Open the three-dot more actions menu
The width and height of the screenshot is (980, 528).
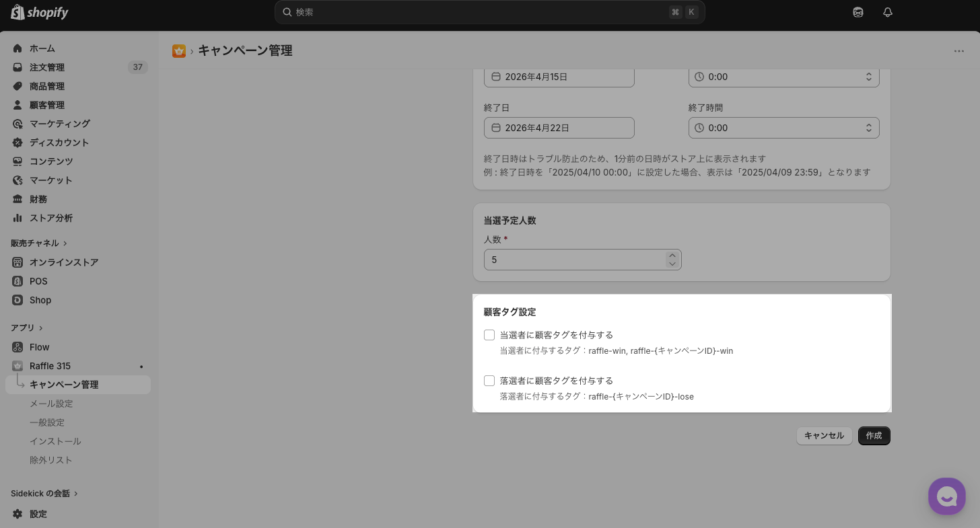(959, 51)
